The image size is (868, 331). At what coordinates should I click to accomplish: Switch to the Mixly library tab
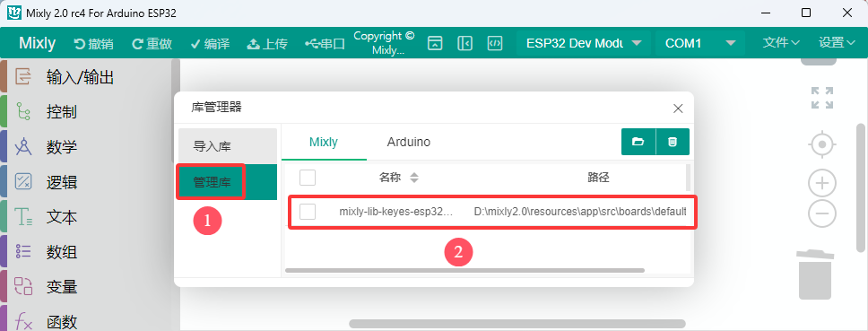[324, 143]
